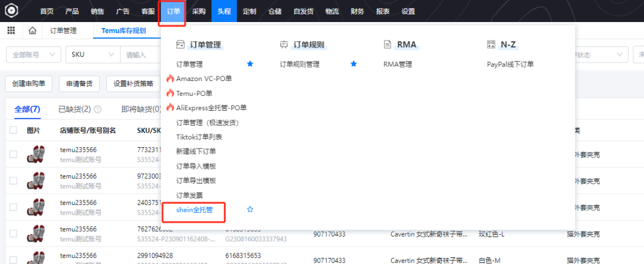Screen dimensions: 644x264
Task: Open 订单管理（极速发货）menu entry
Action: pos(208,122)
